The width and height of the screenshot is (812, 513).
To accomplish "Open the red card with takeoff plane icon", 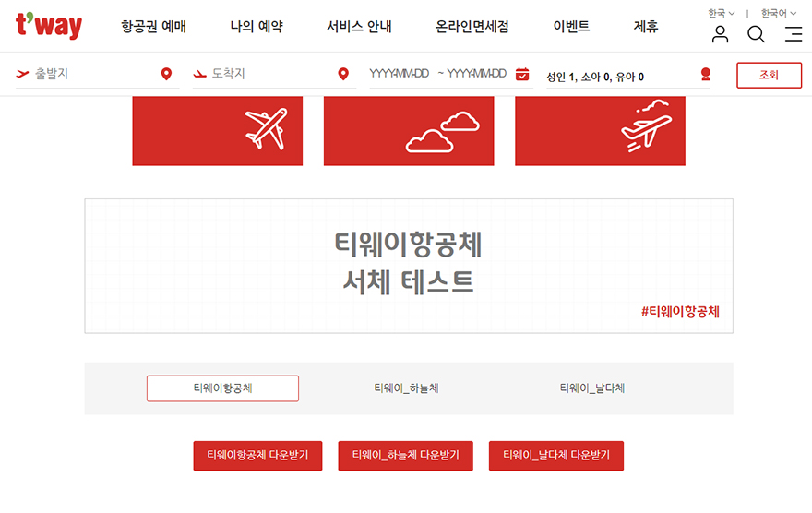I will click(600, 131).
